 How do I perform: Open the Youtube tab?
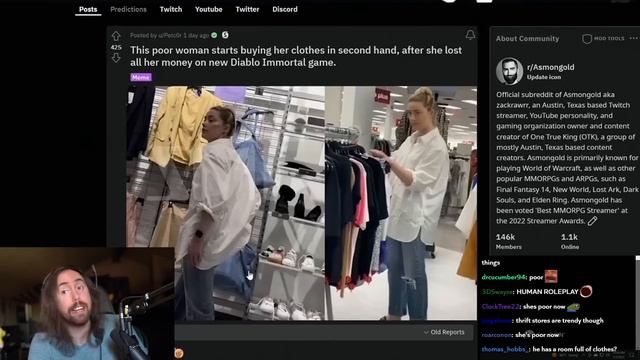[x=209, y=9]
